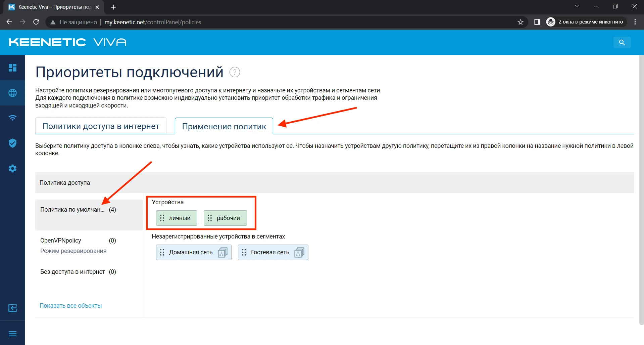This screenshot has height=345, width=644.
Task: Open Wi-Fi settings from the sidebar
Action: coord(13,118)
